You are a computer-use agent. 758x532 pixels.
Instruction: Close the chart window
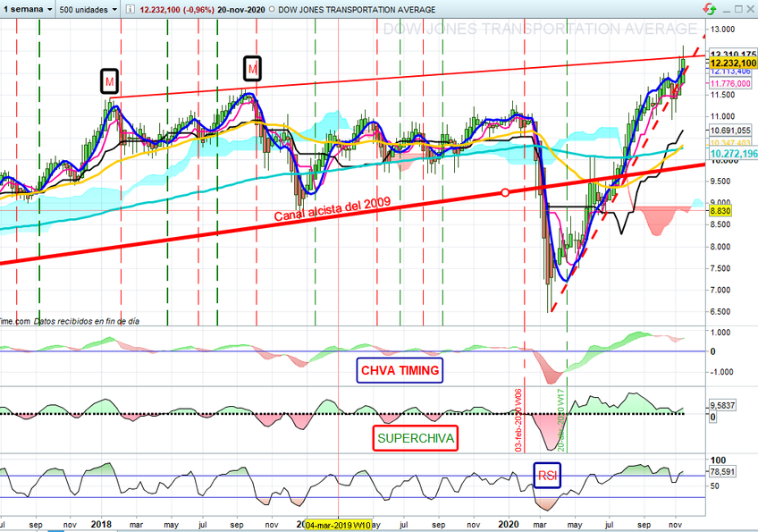click(x=750, y=9)
